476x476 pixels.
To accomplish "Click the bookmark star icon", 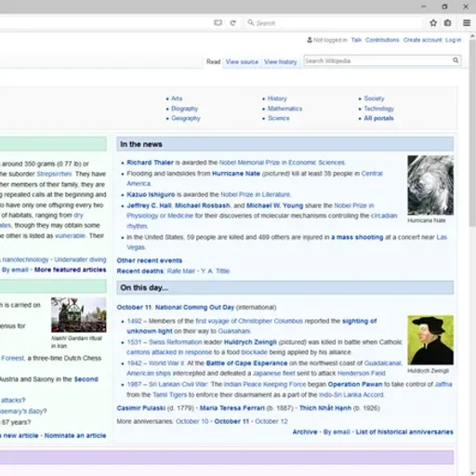I will tap(433, 23).
